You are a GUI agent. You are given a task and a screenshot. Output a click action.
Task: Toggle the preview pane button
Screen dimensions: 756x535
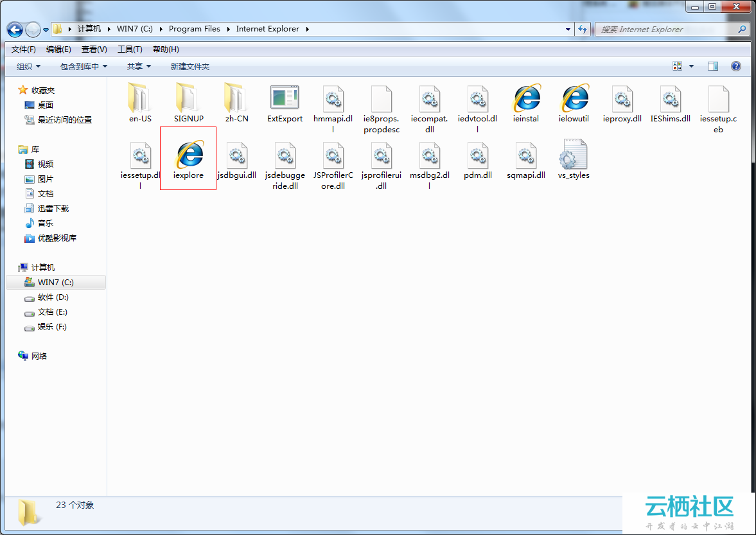[x=713, y=66]
